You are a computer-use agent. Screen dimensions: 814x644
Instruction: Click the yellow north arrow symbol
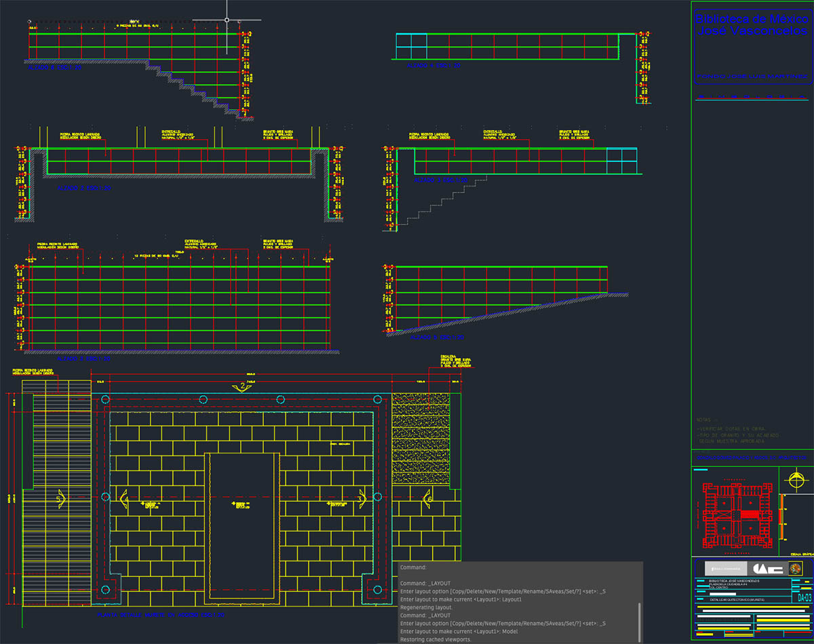pyautogui.click(x=796, y=482)
